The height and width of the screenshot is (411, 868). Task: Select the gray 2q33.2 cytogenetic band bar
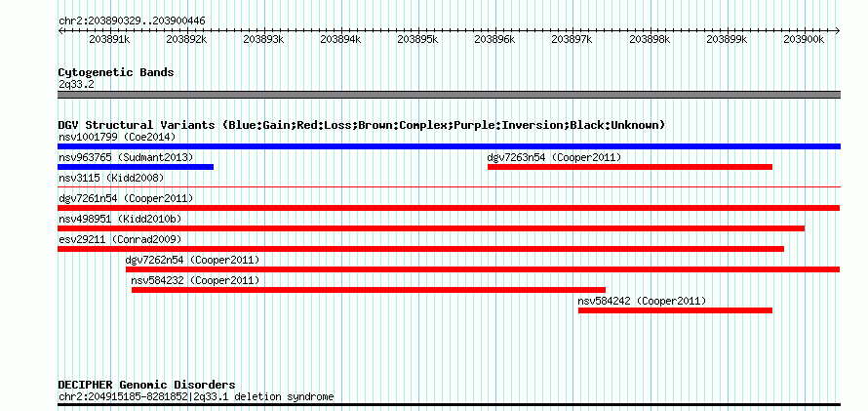coord(449,95)
